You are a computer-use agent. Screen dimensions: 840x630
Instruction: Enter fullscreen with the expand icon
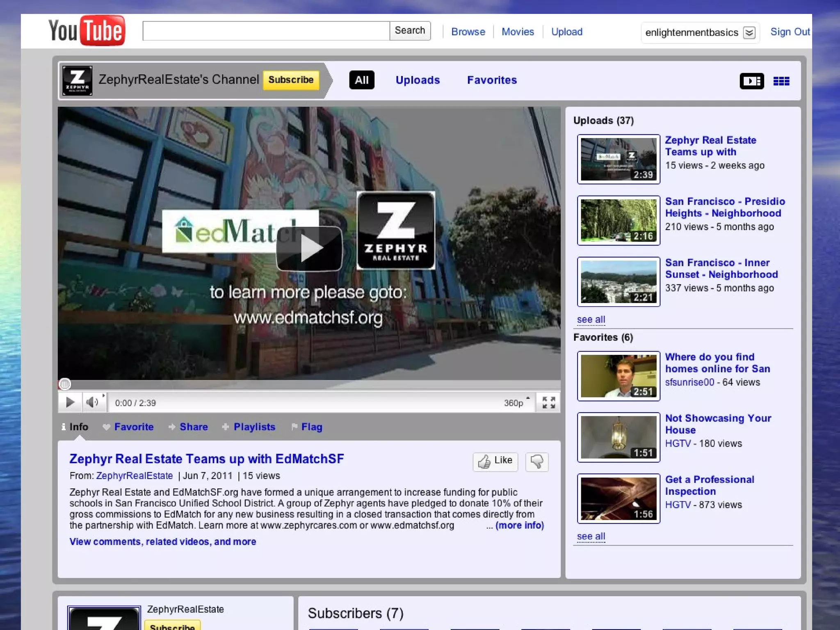548,402
